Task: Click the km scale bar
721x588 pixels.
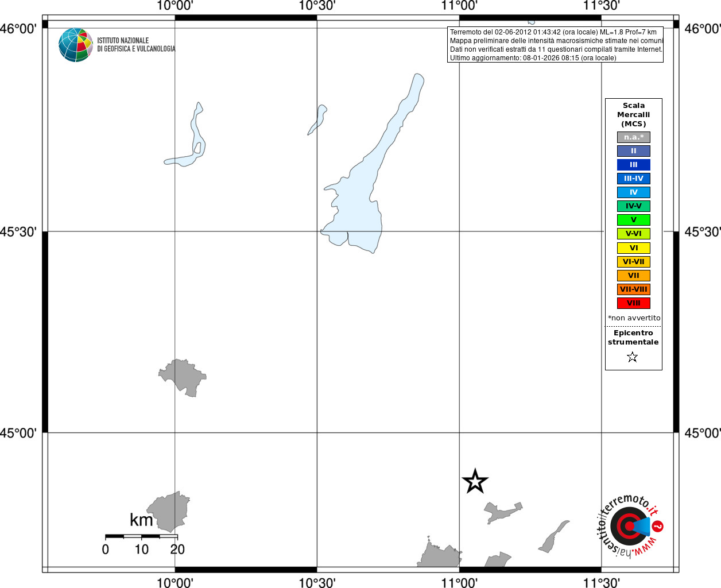Action: (x=141, y=536)
